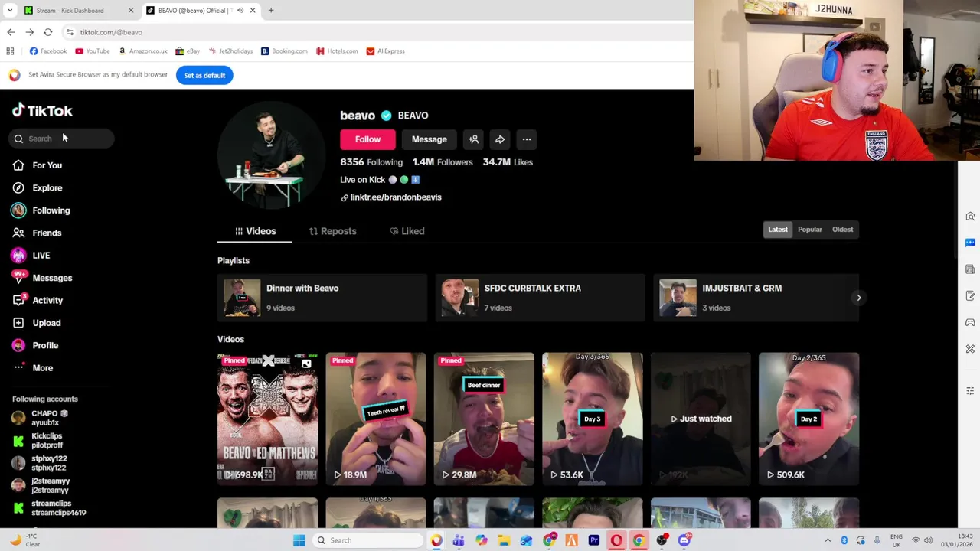The image size is (980, 551).
Task: Open Profile from the sidebar
Action: 35,346
